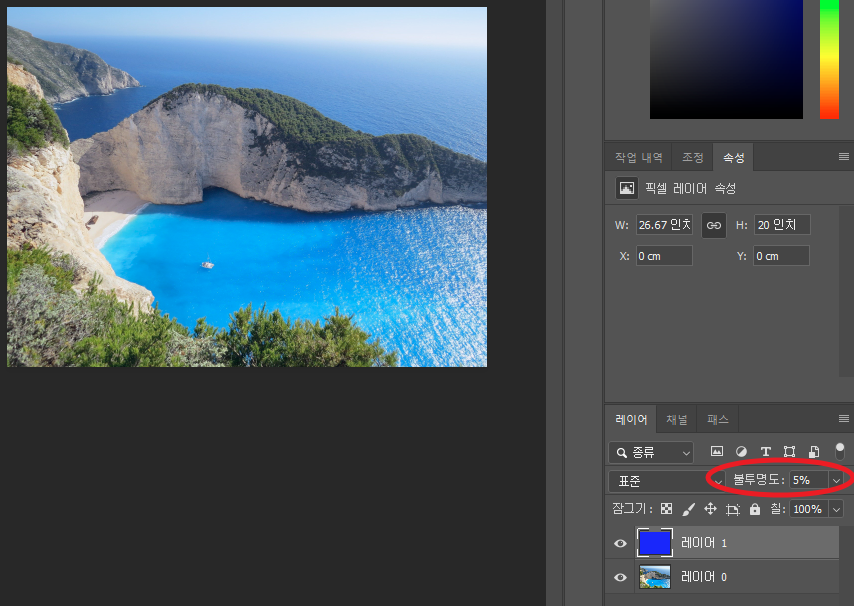Image resolution: width=854 pixels, height=606 pixels.
Task: Open the 표준 blend mode dropdown
Action: tap(667, 481)
